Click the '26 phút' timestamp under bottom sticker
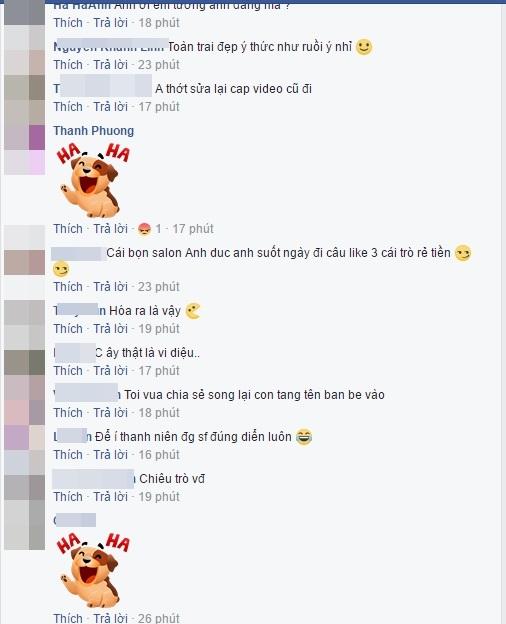This screenshot has width=506, height=624. [159, 618]
